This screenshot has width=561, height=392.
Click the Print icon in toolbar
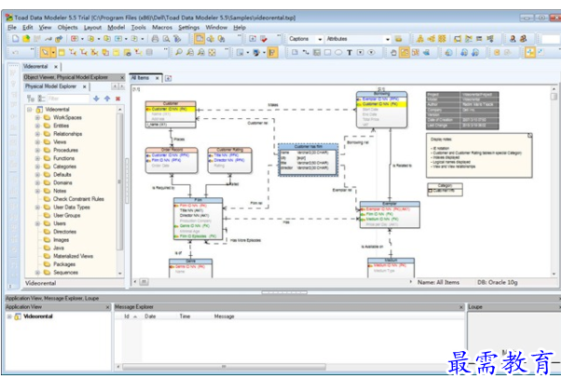(x=156, y=38)
